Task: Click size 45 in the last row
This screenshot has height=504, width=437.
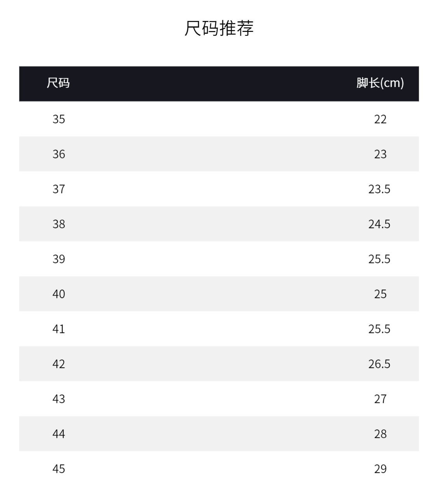Action: point(59,469)
